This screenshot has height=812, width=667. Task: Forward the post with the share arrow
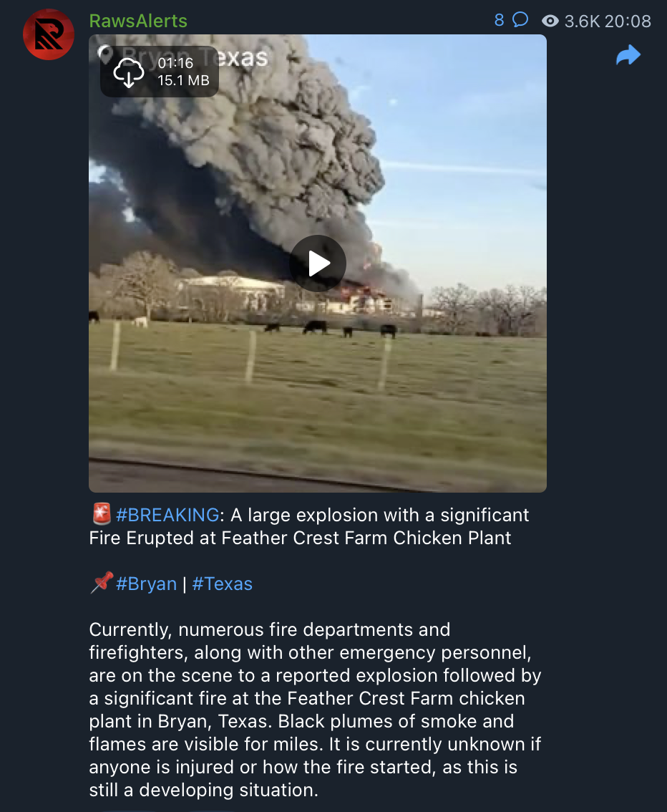[628, 55]
